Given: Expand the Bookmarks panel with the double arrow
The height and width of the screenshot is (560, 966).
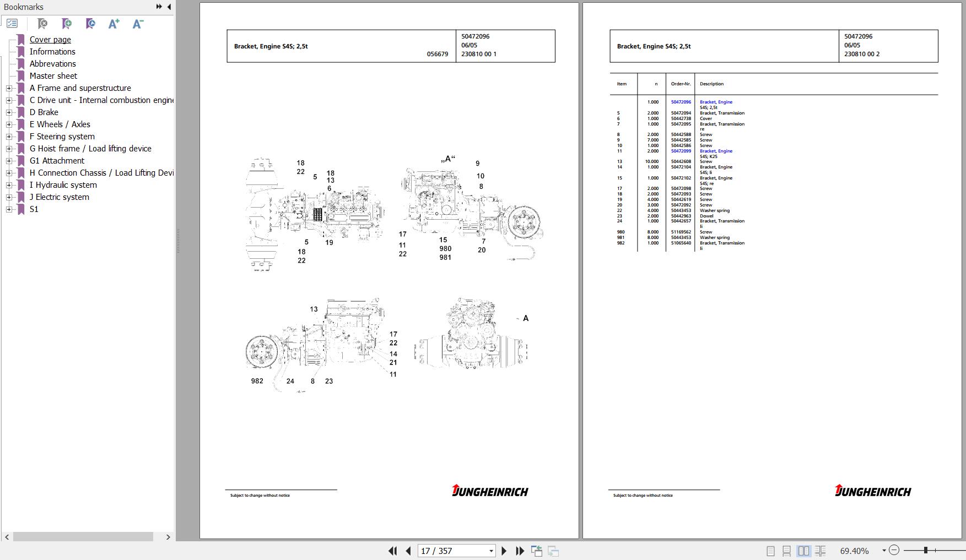Looking at the screenshot, I should [159, 7].
